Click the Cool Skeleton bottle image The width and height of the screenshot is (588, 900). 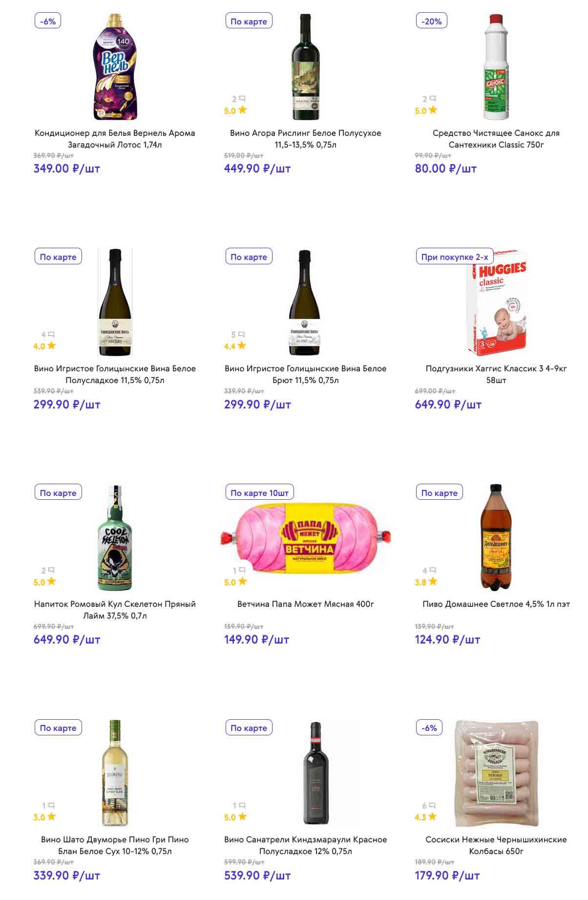[x=115, y=538]
